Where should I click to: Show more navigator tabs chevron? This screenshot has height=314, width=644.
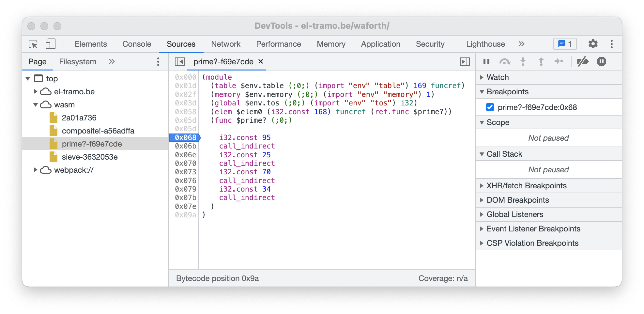pyautogui.click(x=112, y=61)
